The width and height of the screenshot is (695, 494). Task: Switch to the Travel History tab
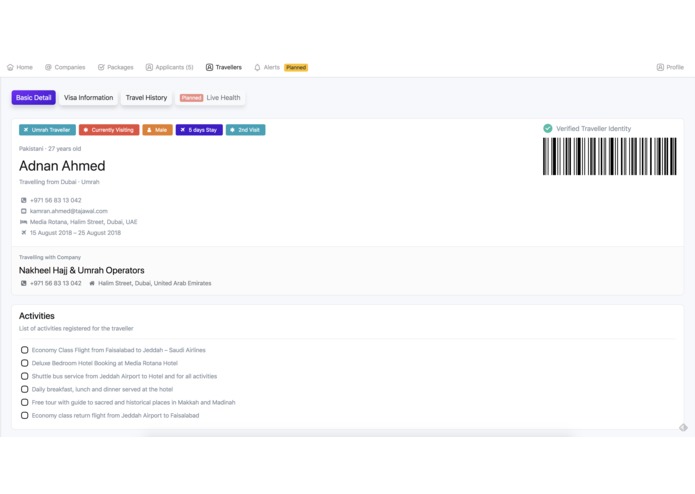[146, 97]
